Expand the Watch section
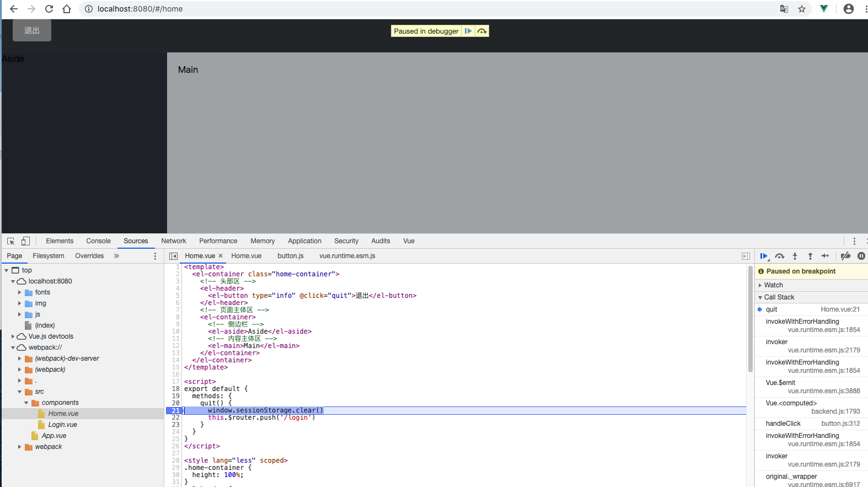 pos(773,285)
